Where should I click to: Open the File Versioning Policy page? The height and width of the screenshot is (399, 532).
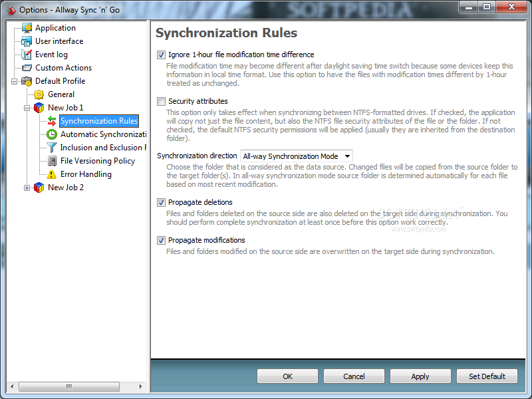pos(98,161)
